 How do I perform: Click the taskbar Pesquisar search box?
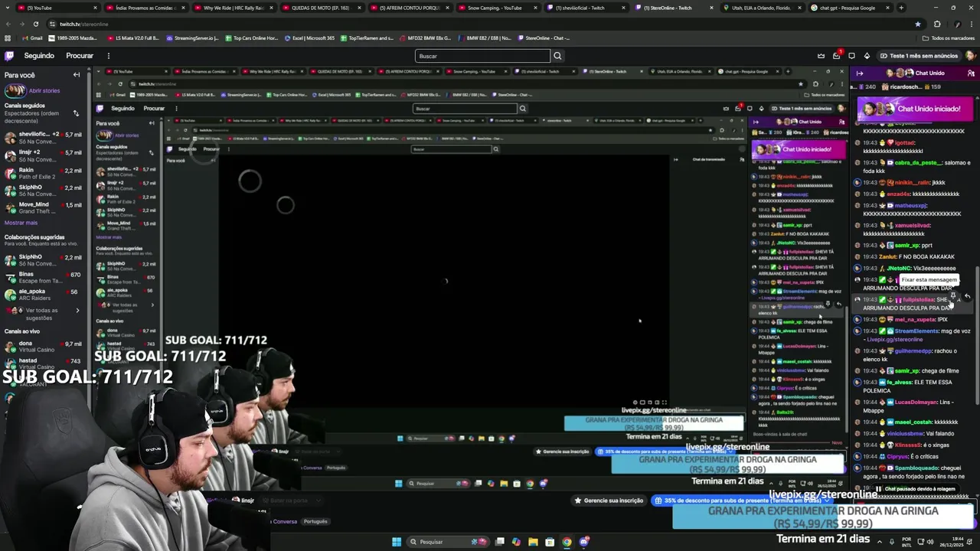point(449,542)
